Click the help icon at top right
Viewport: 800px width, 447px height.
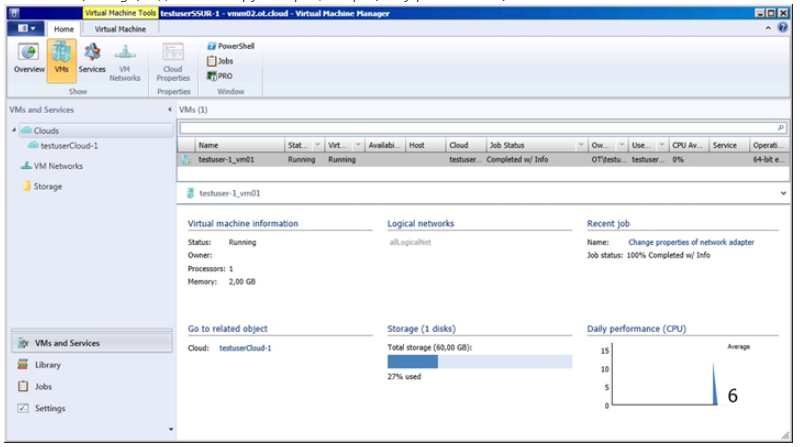(x=781, y=29)
